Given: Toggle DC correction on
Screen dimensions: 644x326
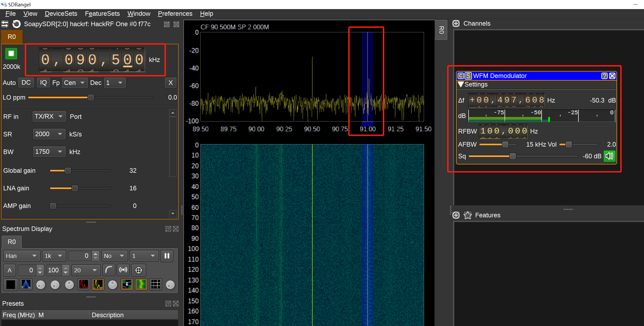Looking at the screenshot, I should coord(26,83).
